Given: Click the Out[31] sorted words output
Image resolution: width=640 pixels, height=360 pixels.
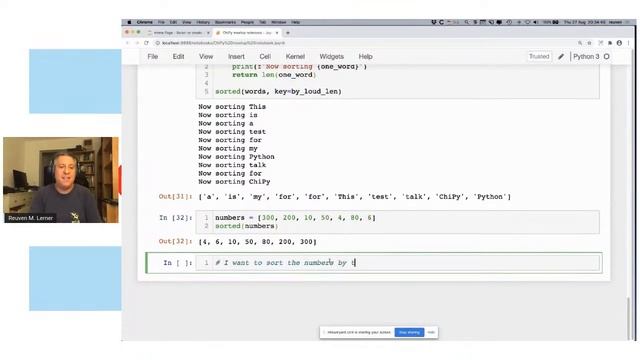Looking at the screenshot, I should pyautogui.click(x=354, y=197).
